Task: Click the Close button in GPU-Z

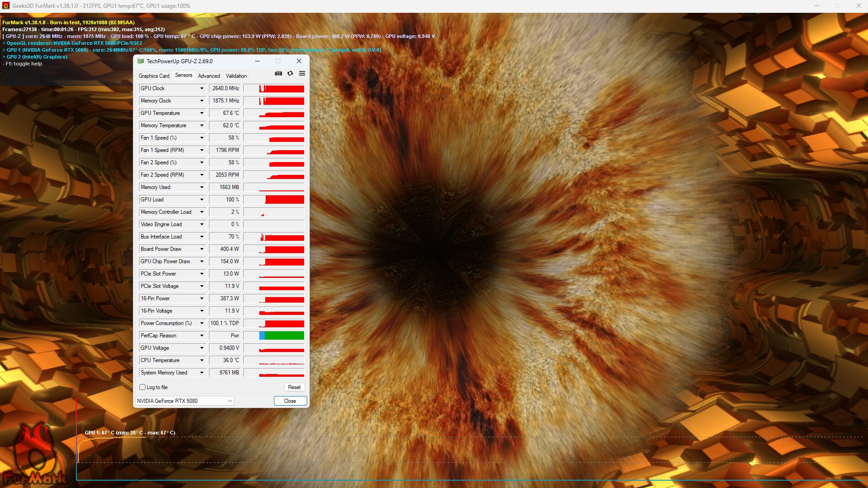Action: (290, 401)
